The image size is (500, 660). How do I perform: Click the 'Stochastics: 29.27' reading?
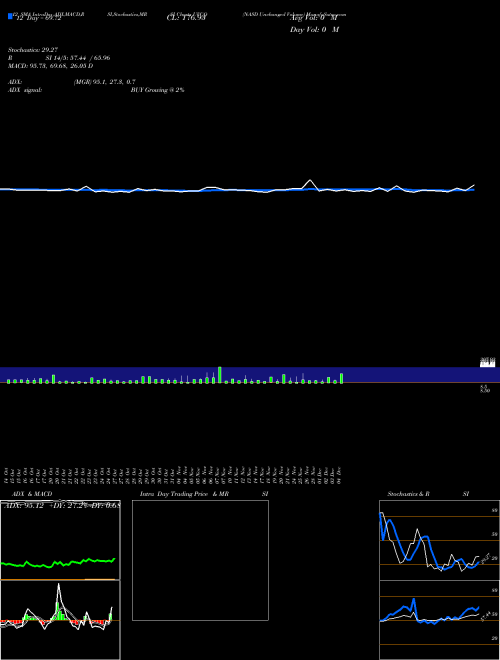click(x=33, y=50)
